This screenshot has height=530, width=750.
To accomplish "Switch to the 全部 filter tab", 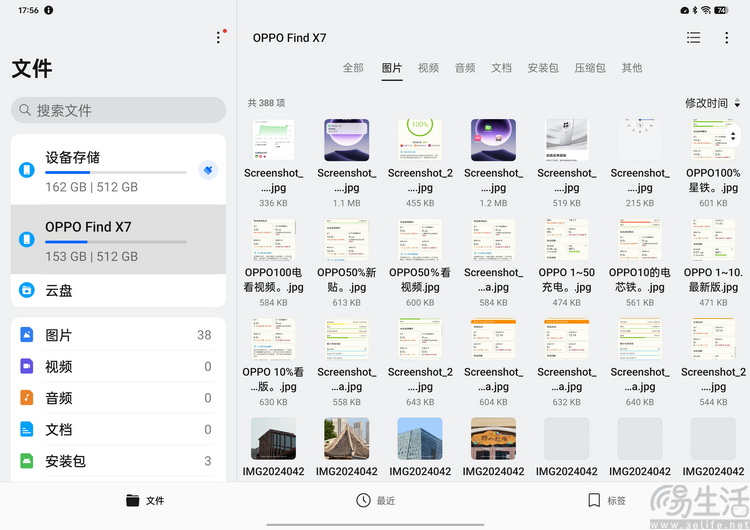I will click(x=353, y=68).
